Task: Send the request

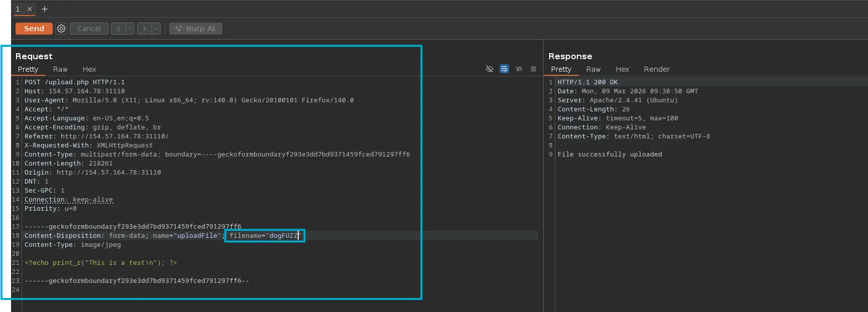Action: click(34, 29)
